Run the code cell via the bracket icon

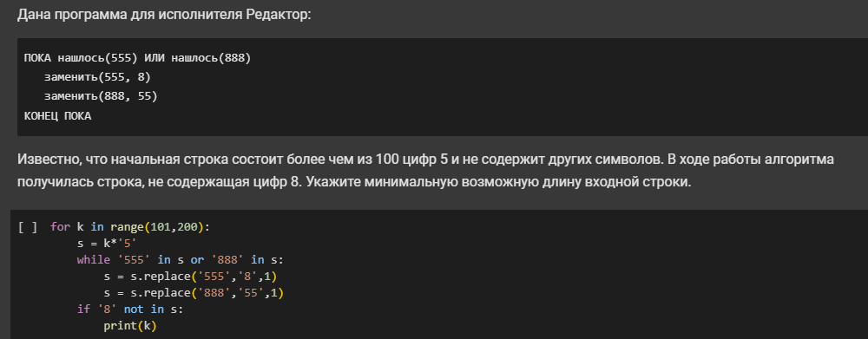point(28,227)
